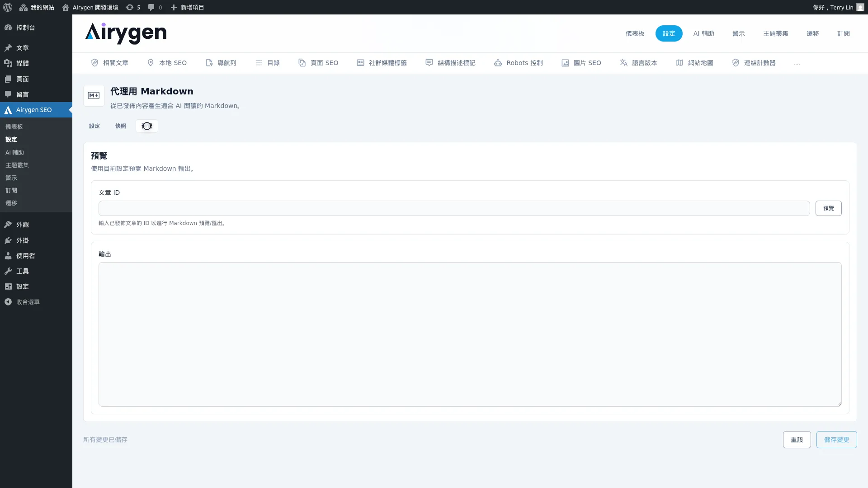Switch to 訂閱 in top navigation
Viewport: 868px width, 488px height.
pos(843,33)
